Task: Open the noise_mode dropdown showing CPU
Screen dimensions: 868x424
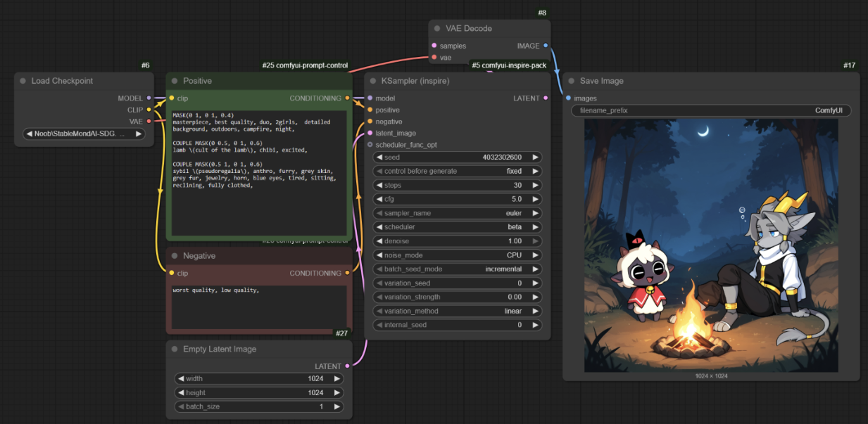Action: tap(458, 255)
